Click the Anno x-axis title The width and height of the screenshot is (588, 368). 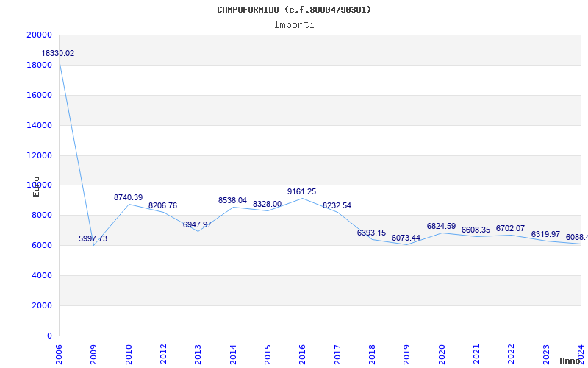(570, 361)
